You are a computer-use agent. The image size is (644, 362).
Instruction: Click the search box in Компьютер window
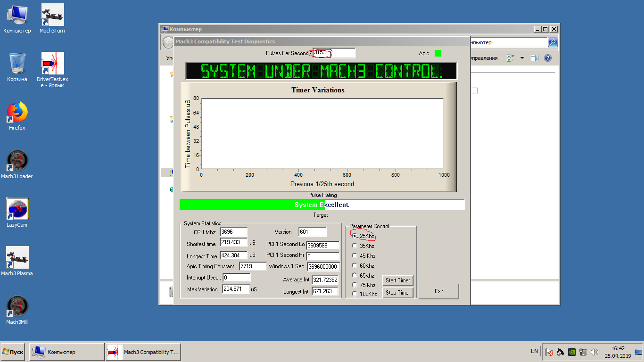point(509,42)
